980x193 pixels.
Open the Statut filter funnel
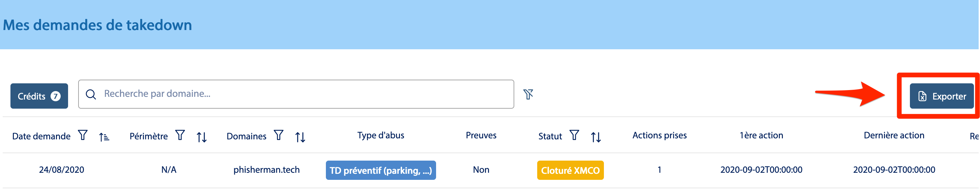(574, 135)
